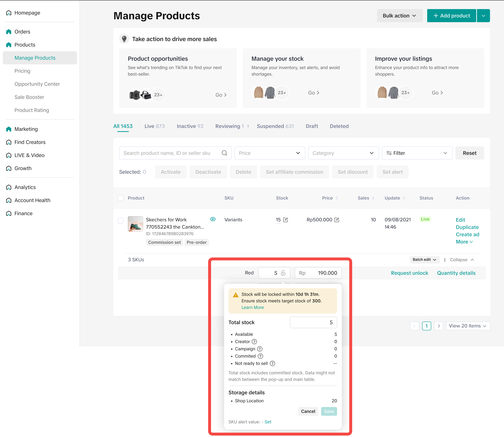Toggle the product visibility eye icon
This screenshot has height=437, width=504.
(213, 219)
